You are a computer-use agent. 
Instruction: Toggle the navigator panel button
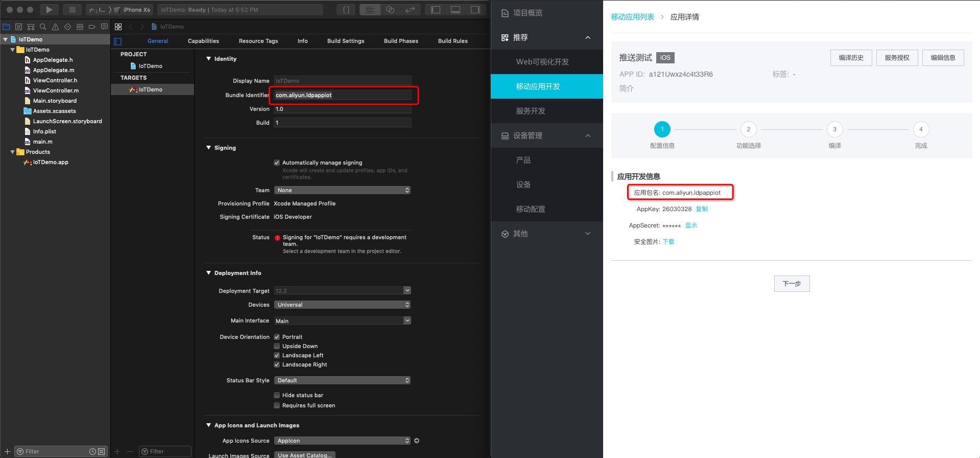click(x=436, y=10)
